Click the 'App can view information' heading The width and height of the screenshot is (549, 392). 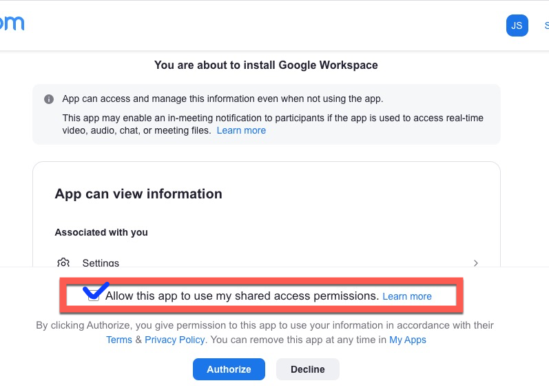[138, 194]
